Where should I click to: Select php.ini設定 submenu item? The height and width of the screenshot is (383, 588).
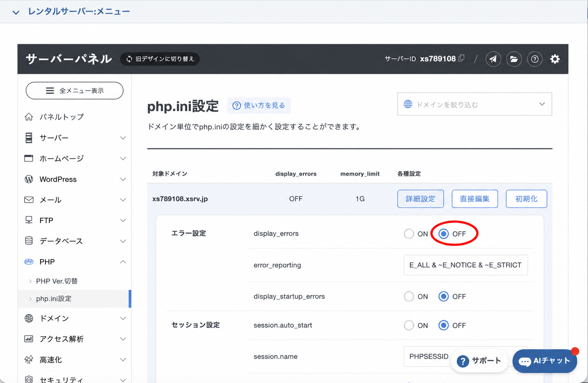point(54,299)
